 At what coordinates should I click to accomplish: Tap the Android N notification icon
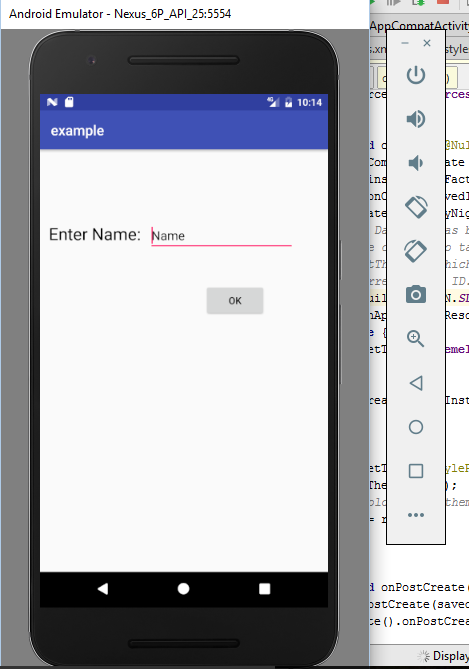52,102
